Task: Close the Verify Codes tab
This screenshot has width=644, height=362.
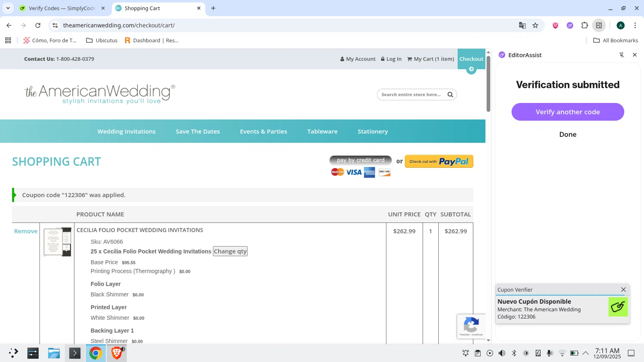Action: (x=103, y=8)
